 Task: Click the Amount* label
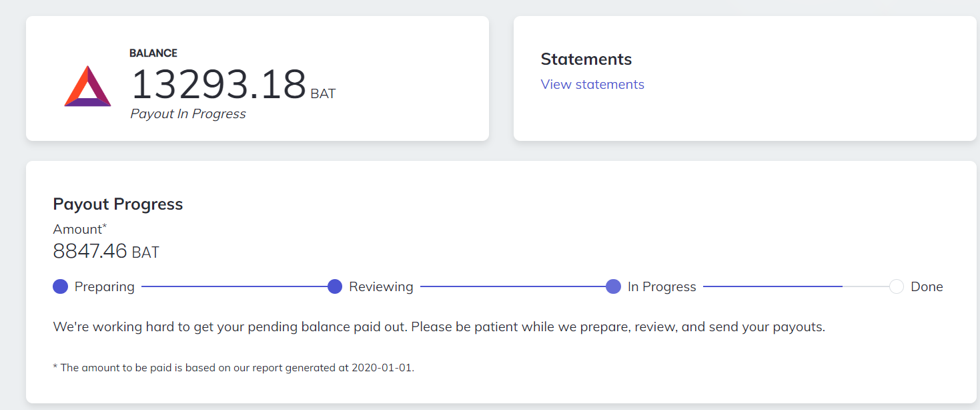click(x=80, y=229)
